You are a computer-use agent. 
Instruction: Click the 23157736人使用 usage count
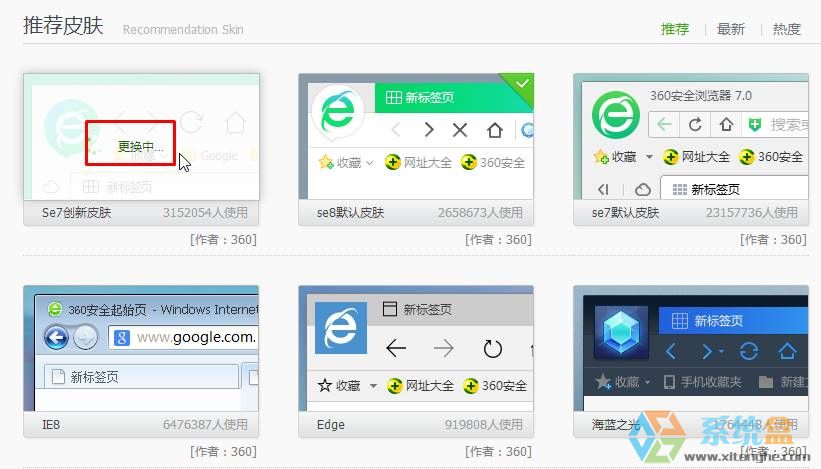751,213
